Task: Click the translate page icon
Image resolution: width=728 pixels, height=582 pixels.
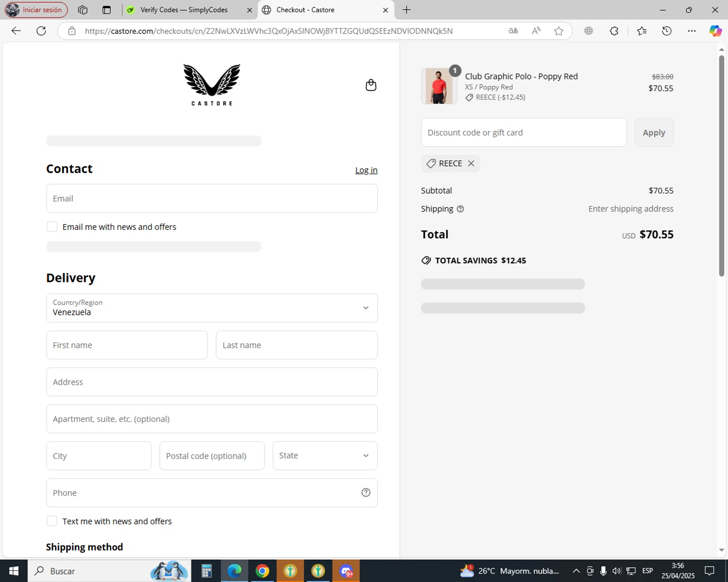Action: [513, 31]
